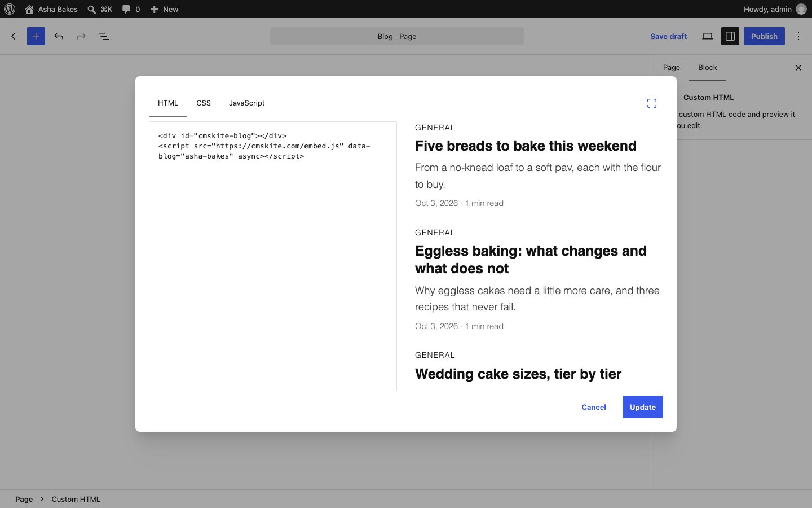
Task: Switch to the JavaScript tab
Action: click(247, 103)
